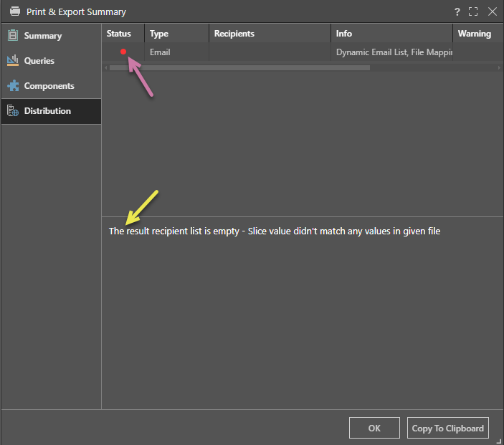504x445 pixels.
Task: Click the Recipients column header
Action: tap(234, 34)
